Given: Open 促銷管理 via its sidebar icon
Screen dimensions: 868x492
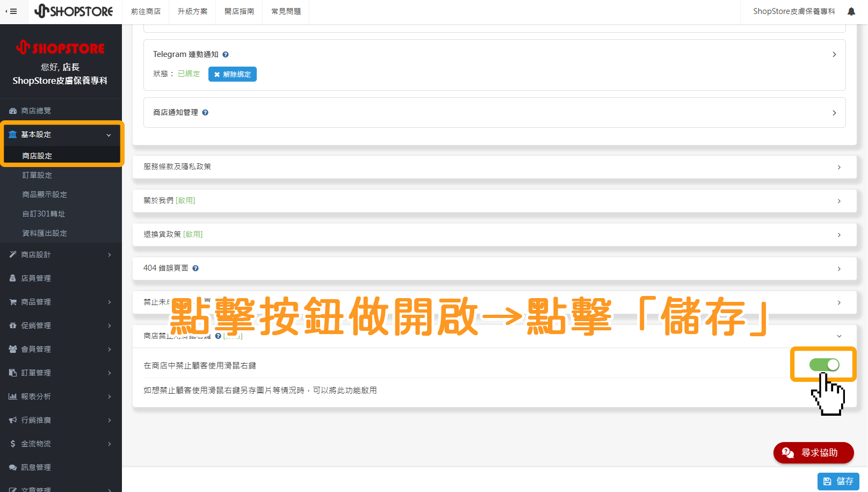Looking at the screenshot, I should (x=13, y=325).
